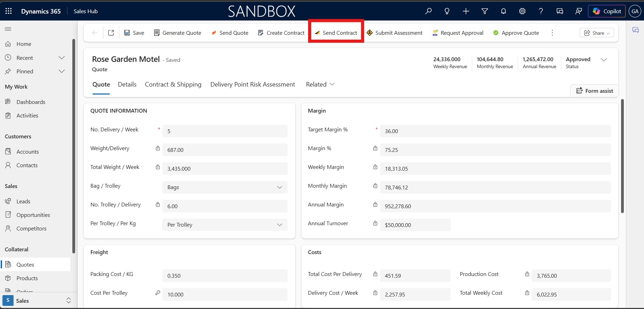Viewport: 644px width, 309px height.
Task: Open the notifications bell icon
Action: pyautogui.click(x=504, y=11)
